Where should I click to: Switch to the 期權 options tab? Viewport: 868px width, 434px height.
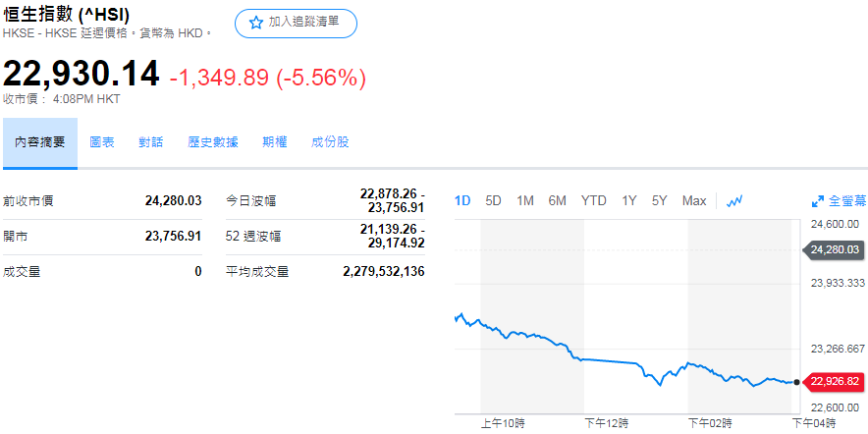275,142
